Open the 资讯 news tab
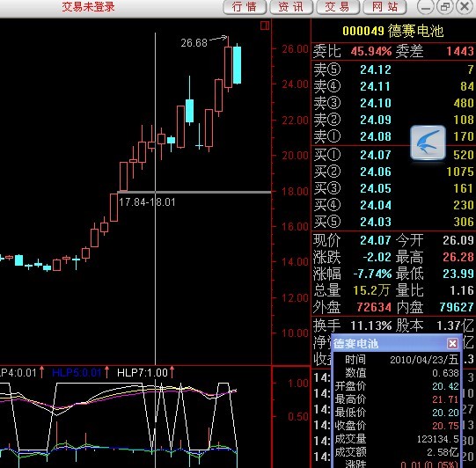 point(291,7)
